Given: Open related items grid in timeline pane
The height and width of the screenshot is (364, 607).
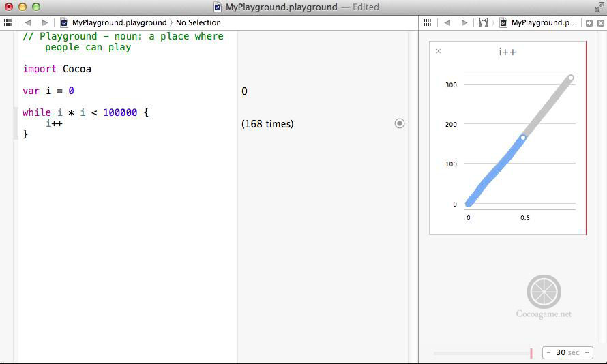Looking at the screenshot, I should pos(428,22).
